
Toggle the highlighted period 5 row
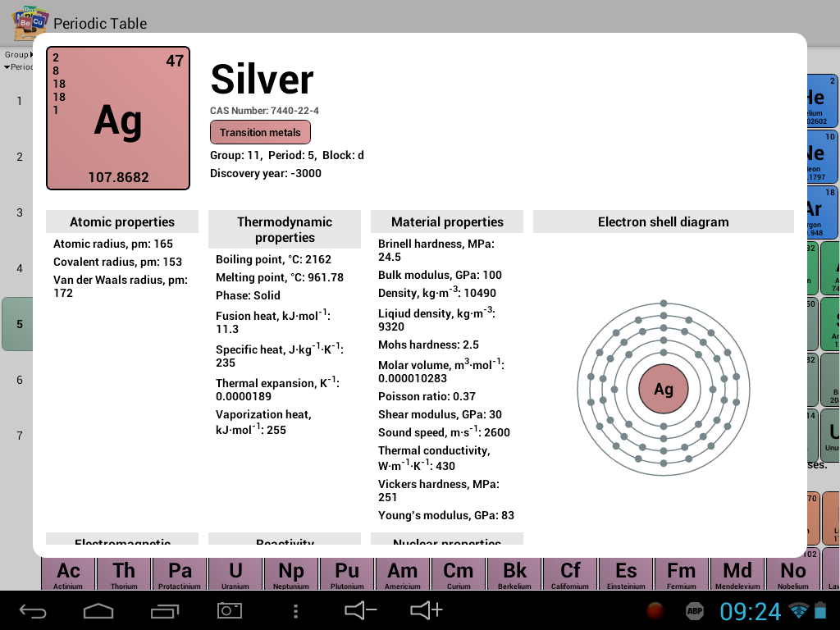click(18, 324)
